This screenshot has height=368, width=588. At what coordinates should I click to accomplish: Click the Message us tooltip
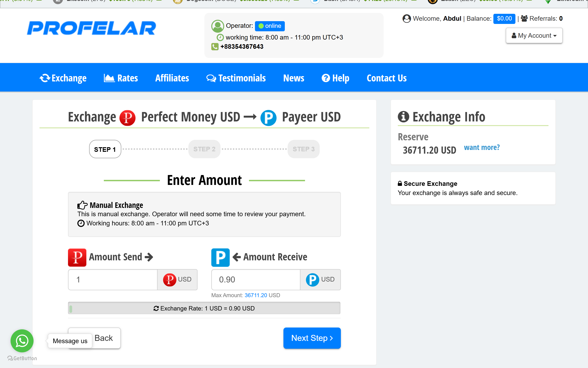point(70,341)
